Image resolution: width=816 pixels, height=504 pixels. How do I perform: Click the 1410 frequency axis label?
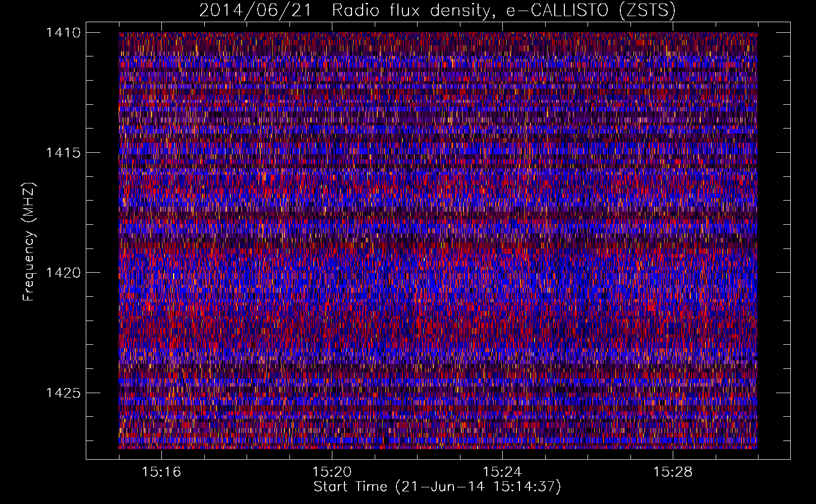click(63, 33)
